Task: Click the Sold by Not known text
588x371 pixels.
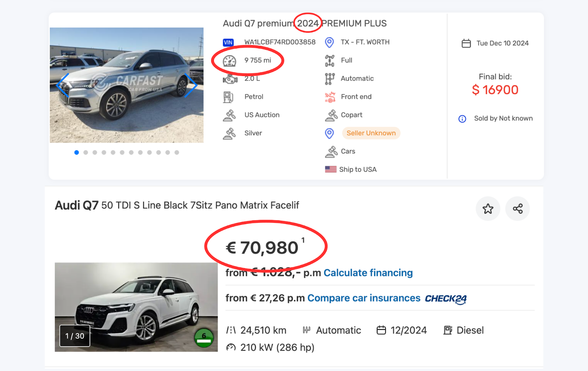Action: coord(503,118)
